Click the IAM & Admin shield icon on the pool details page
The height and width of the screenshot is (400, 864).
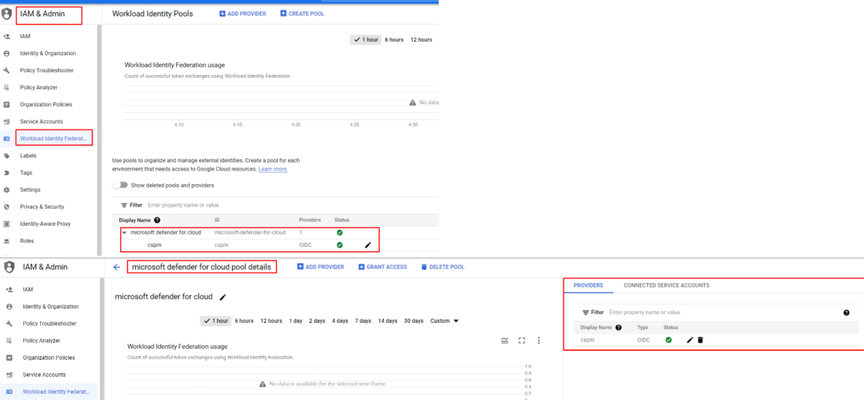pyautogui.click(x=9, y=267)
